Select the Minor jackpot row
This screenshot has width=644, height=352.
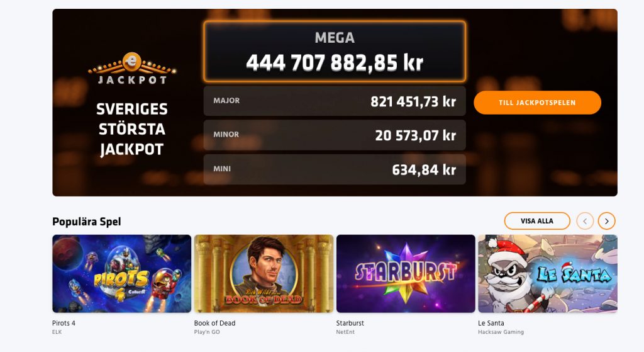335,135
